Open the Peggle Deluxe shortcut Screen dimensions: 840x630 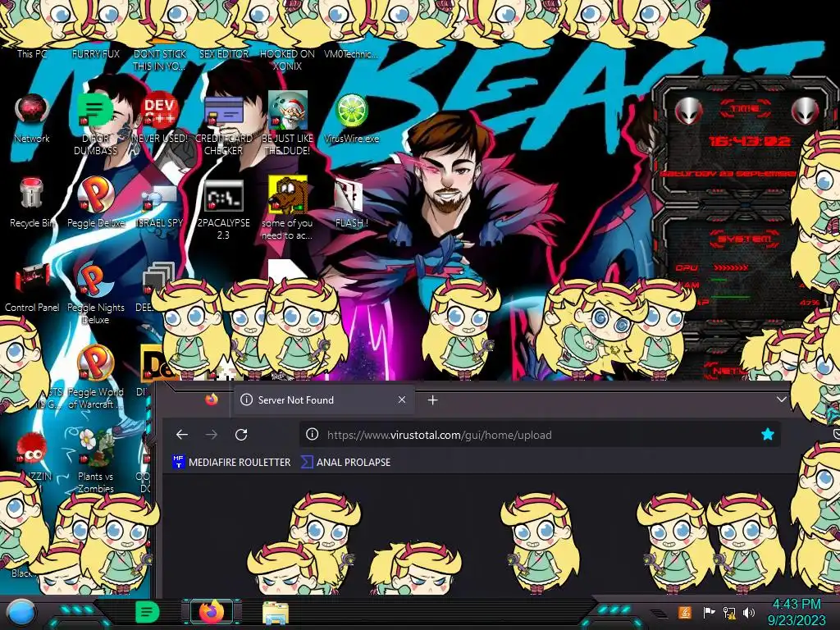pyautogui.click(x=95, y=202)
